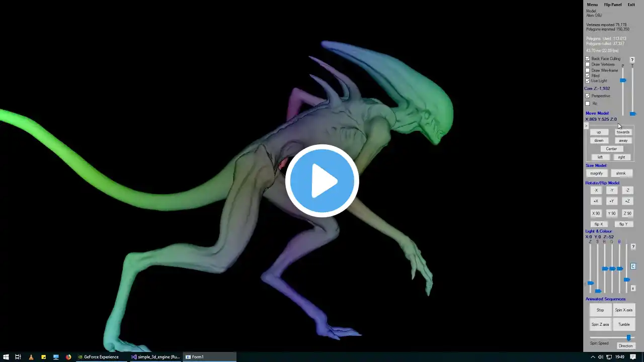Viewport: 644px width, 362px height.
Task: Shrink the model size
Action: pos(621,173)
